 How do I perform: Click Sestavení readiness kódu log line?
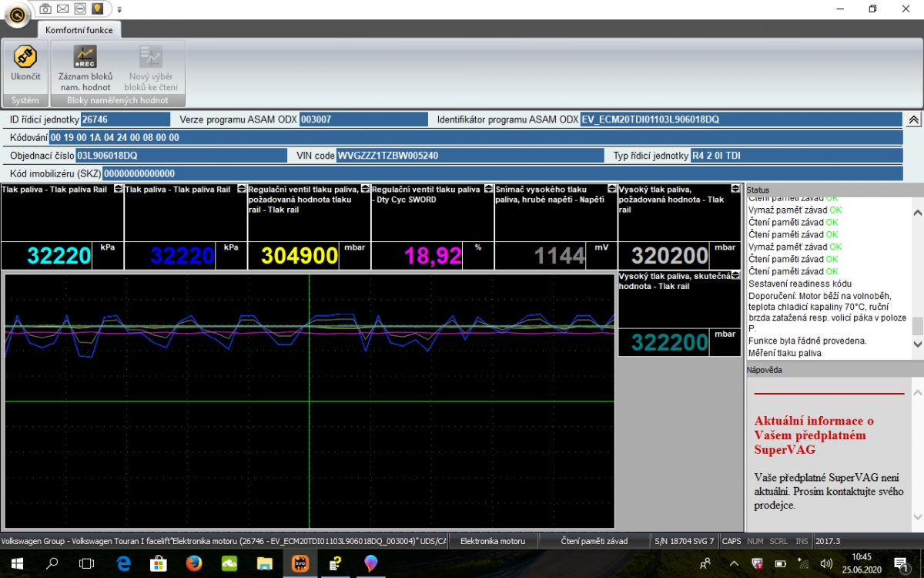(x=800, y=284)
